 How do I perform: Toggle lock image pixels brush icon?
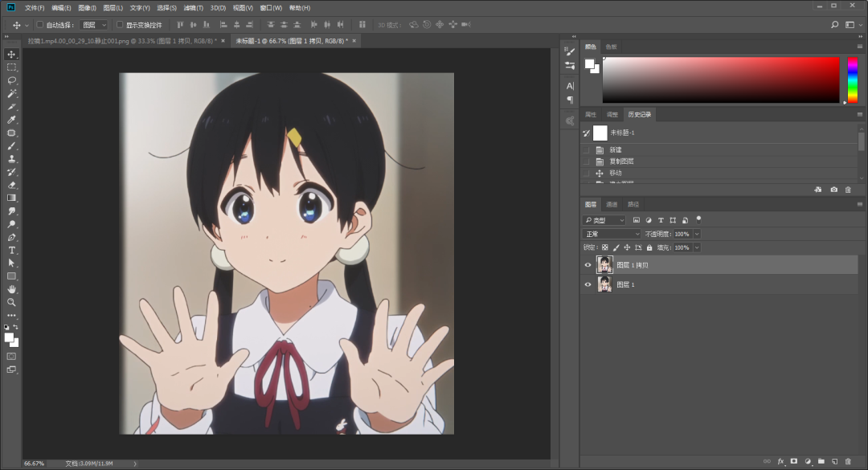[x=616, y=247]
